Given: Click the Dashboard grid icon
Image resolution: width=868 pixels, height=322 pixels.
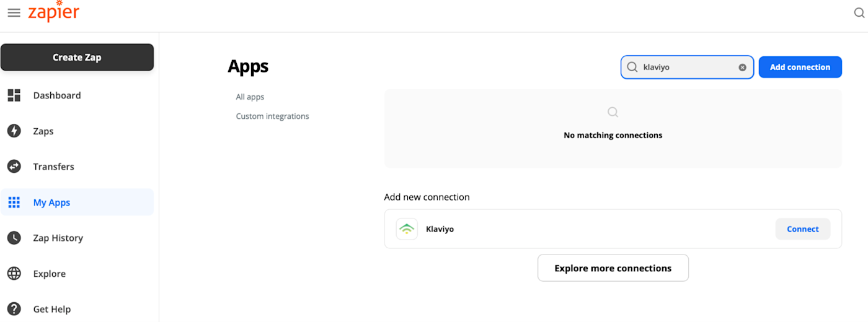Looking at the screenshot, I should point(14,95).
